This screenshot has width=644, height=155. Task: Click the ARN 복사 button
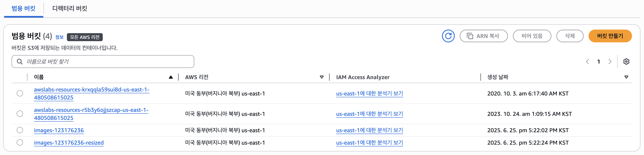coord(483,36)
